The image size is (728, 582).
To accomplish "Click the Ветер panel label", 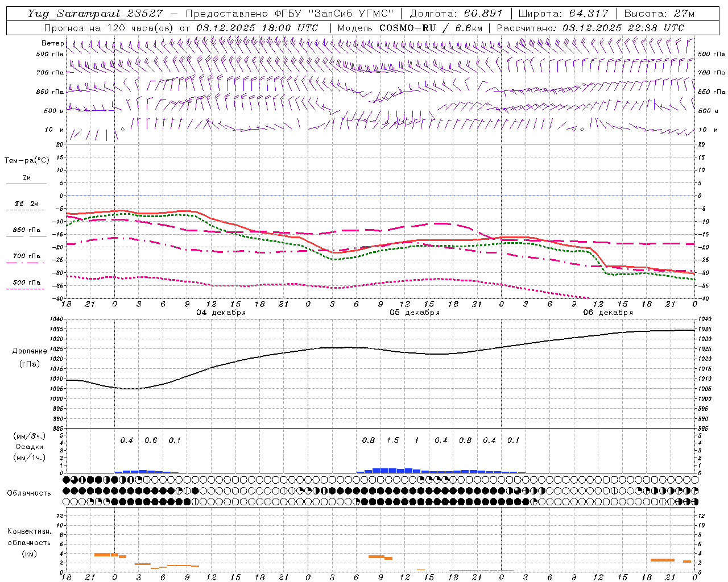I will pos(52,43).
